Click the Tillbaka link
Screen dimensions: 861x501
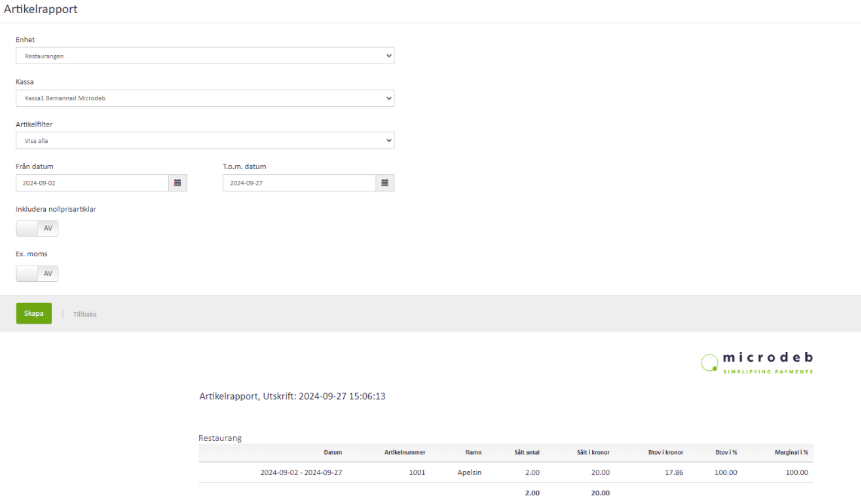(x=85, y=314)
